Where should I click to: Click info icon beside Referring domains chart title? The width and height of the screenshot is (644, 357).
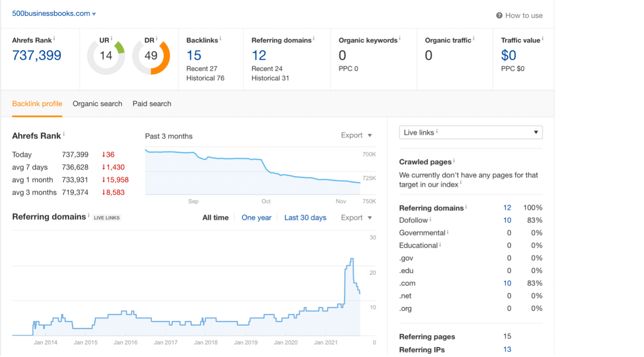point(89,215)
